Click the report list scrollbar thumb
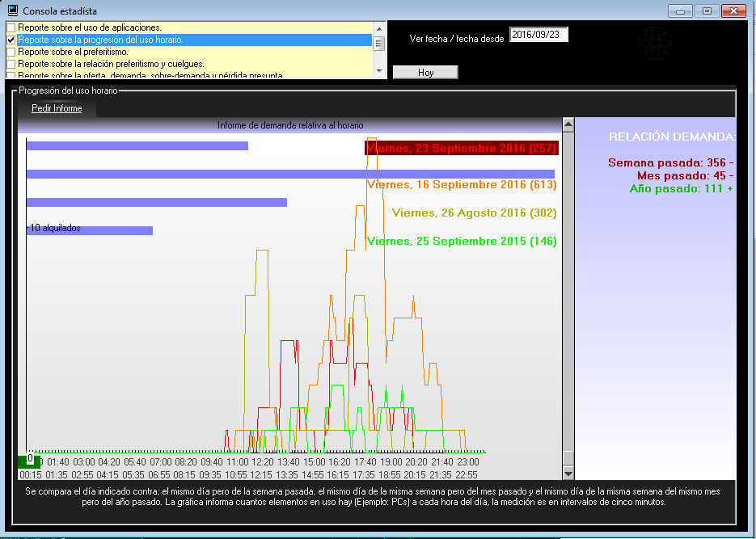This screenshot has height=539, width=756. (x=379, y=44)
